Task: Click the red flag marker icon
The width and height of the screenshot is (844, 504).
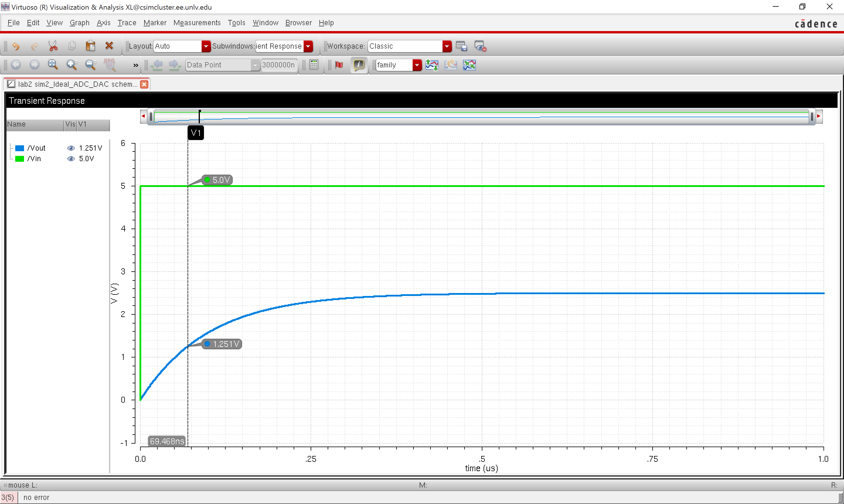Action: point(338,65)
